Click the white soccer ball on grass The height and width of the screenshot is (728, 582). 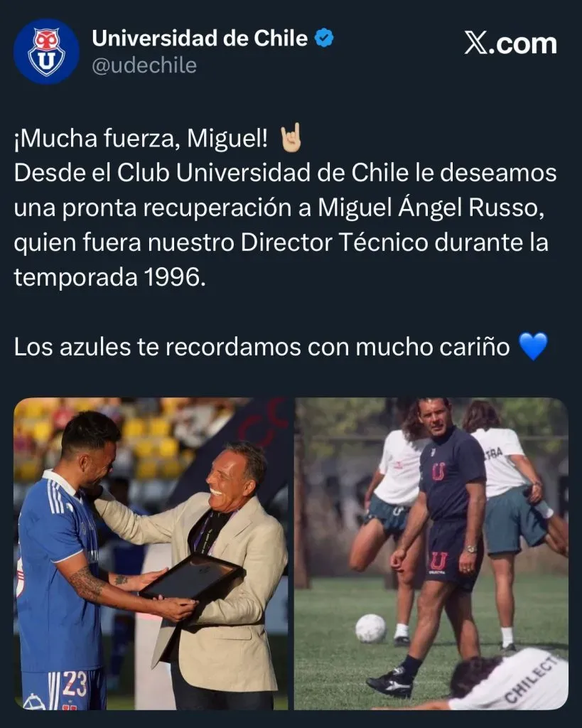(370, 628)
